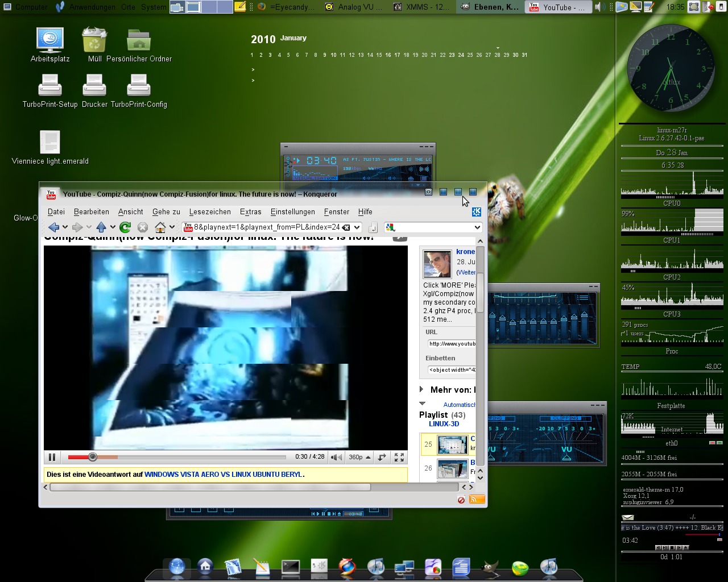The image size is (728, 582).
Task: Switch to the Analog VU taskbar entry
Action: [355, 7]
